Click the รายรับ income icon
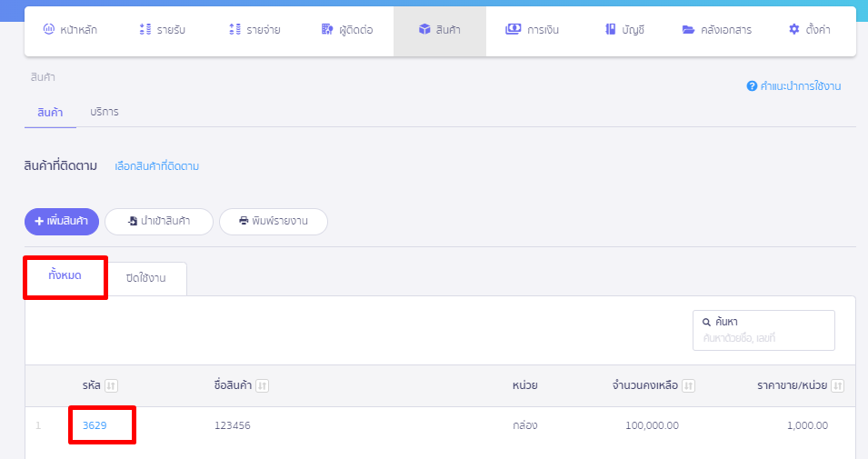 (145, 30)
